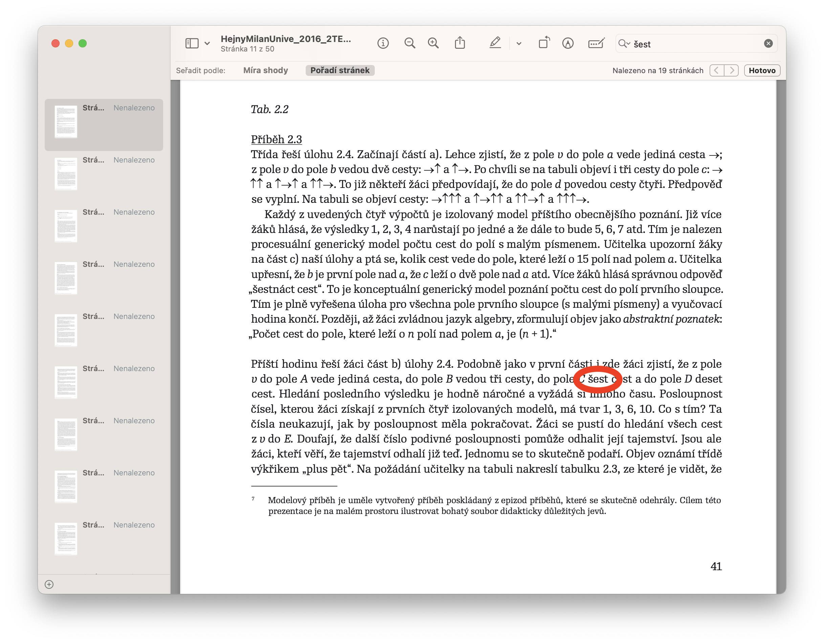The height and width of the screenshot is (644, 824).
Task: Jump to the next search match
Action: [x=732, y=70]
